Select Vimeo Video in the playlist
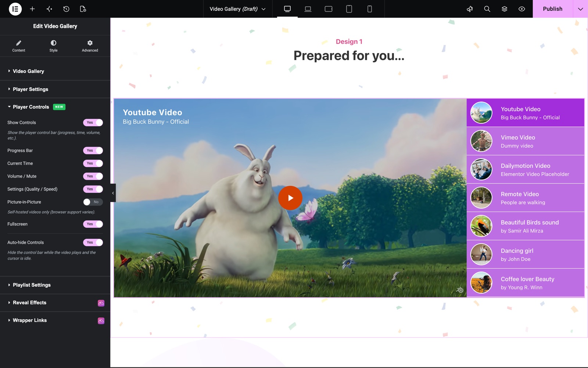 click(526, 141)
